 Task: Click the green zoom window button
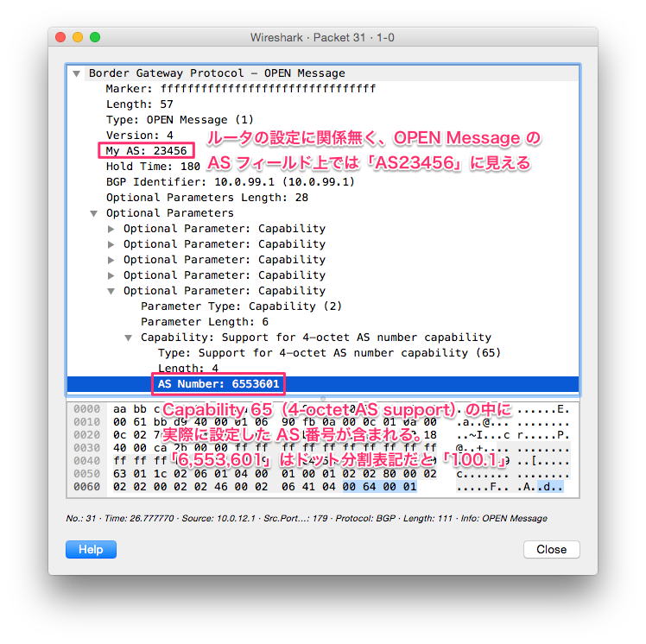[x=95, y=37]
